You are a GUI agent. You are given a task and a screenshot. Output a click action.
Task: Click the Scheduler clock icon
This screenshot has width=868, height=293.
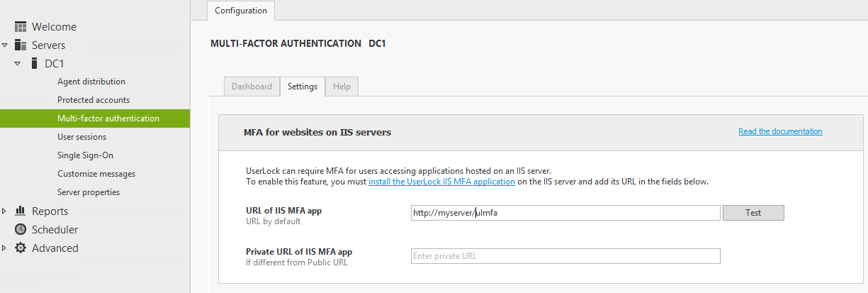(21, 229)
